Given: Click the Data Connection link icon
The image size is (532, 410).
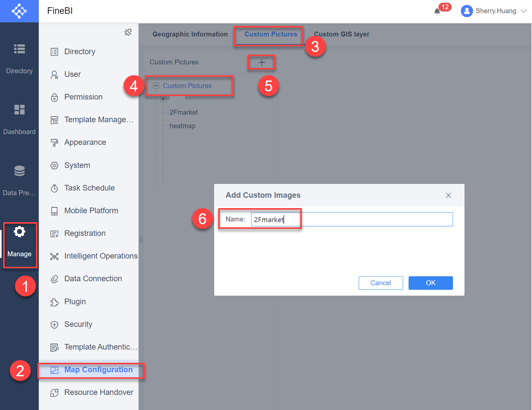Looking at the screenshot, I should (x=54, y=279).
